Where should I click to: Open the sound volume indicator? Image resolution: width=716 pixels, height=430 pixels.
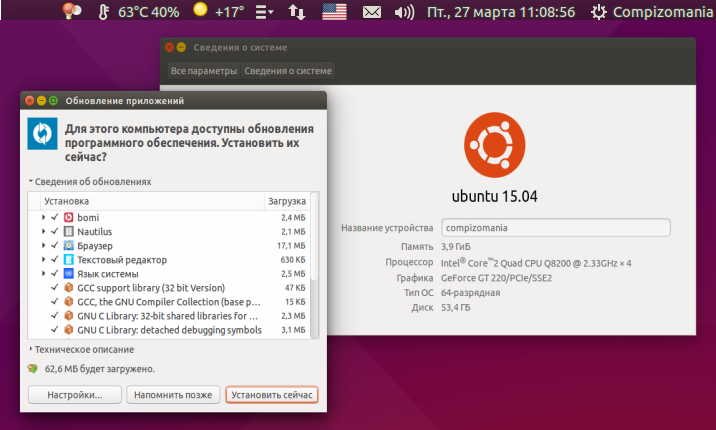tap(404, 12)
